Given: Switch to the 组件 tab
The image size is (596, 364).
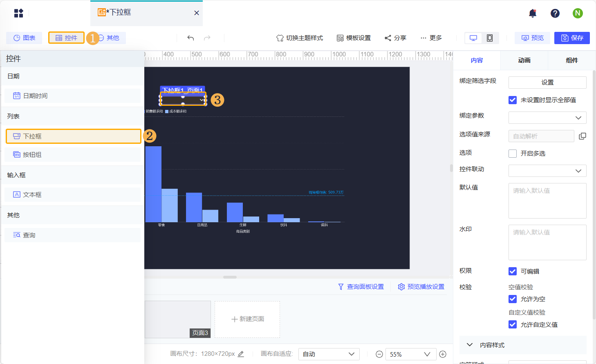Looking at the screenshot, I should (572, 60).
